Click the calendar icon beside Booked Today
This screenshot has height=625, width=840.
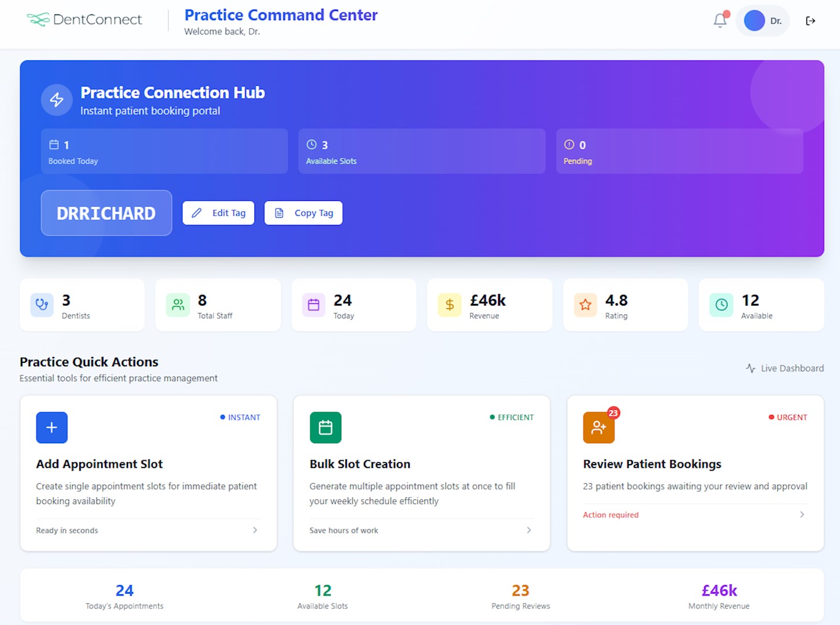coord(54,145)
